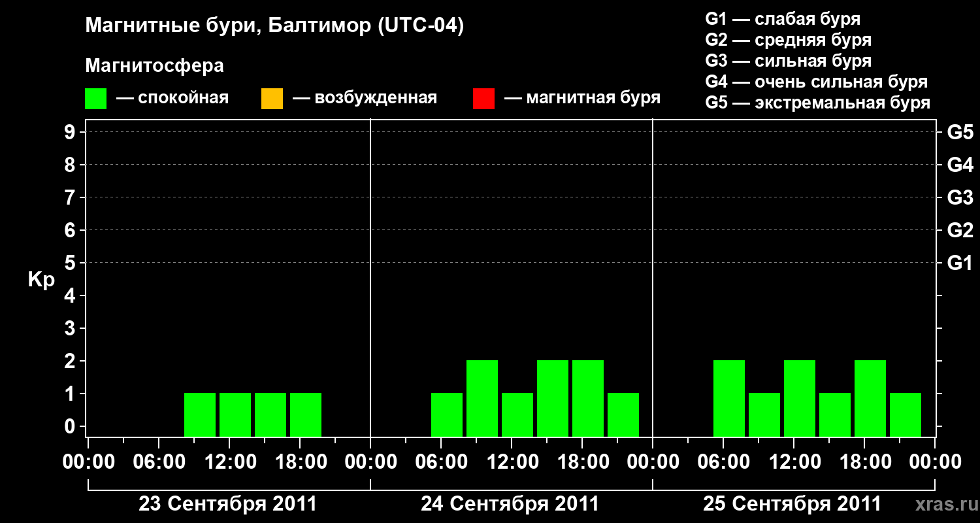The height and width of the screenshot is (523, 980).
Task: Select the chart title 'Магнитные бури, Балтимор (UTC-04)'
Action: tap(274, 27)
